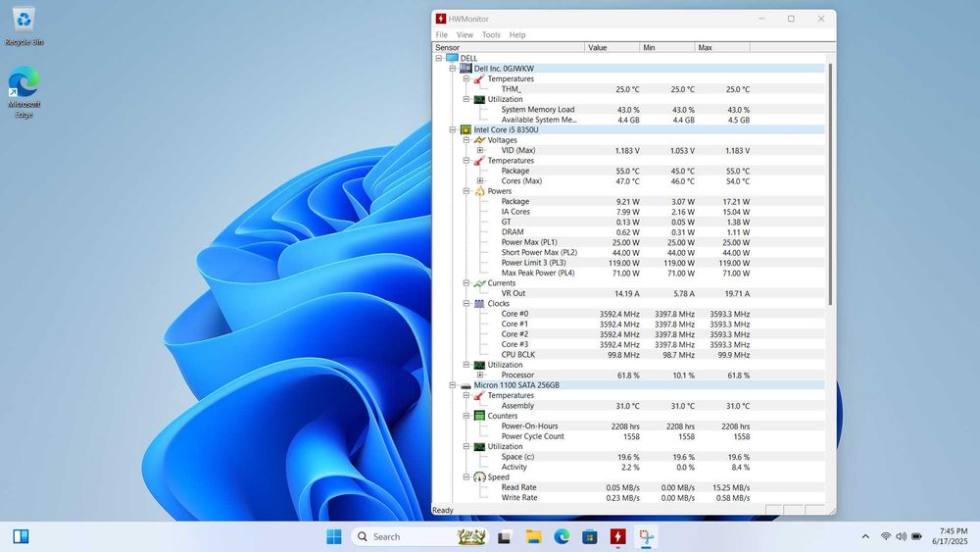Screen dimensions: 980x552
Task: Collapse the Intel Core i5 8350U node
Action: pos(453,129)
